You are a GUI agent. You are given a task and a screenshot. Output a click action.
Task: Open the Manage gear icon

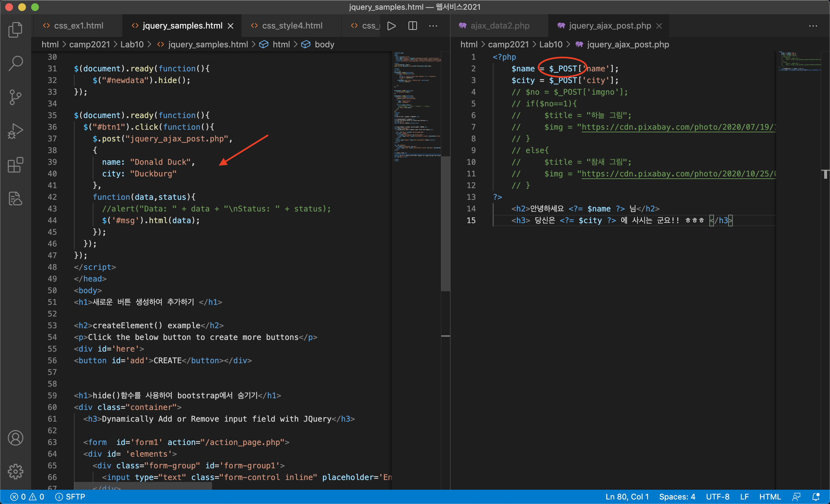(x=16, y=471)
